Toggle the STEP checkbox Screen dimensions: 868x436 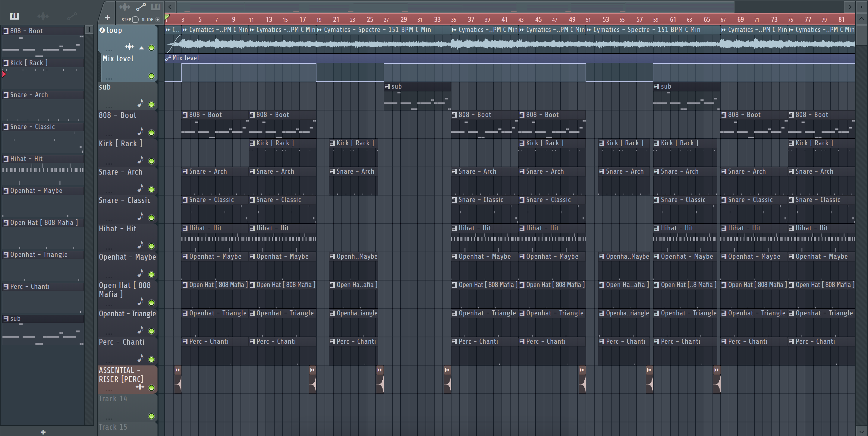[x=135, y=20]
